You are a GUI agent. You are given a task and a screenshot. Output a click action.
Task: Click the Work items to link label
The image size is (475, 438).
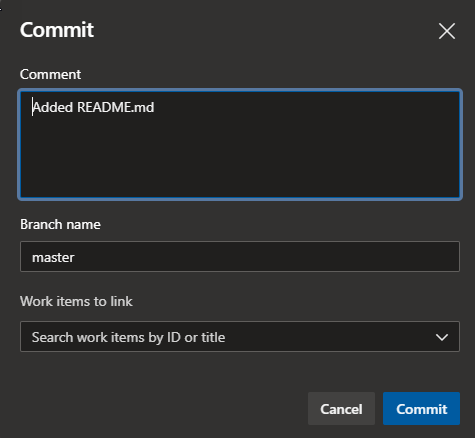[76, 301]
